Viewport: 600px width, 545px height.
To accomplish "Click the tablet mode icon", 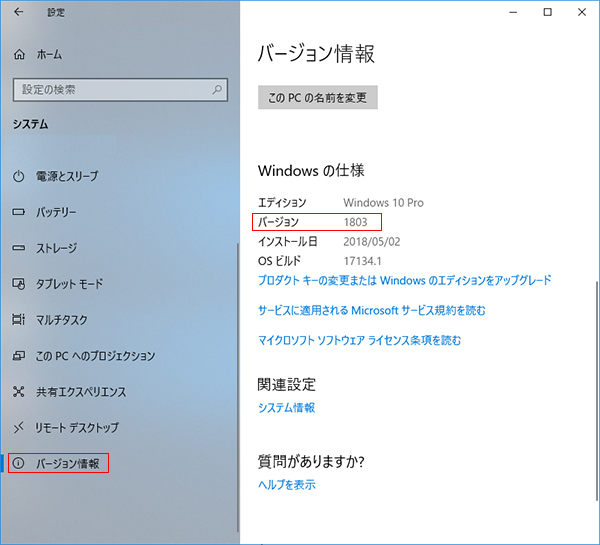I will pyautogui.click(x=19, y=284).
